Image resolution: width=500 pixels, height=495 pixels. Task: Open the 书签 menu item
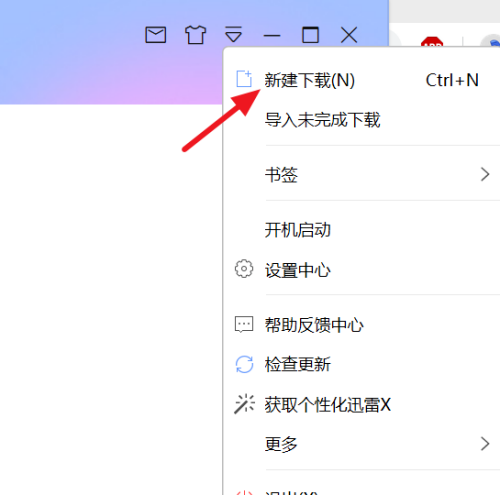click(362, 175)
